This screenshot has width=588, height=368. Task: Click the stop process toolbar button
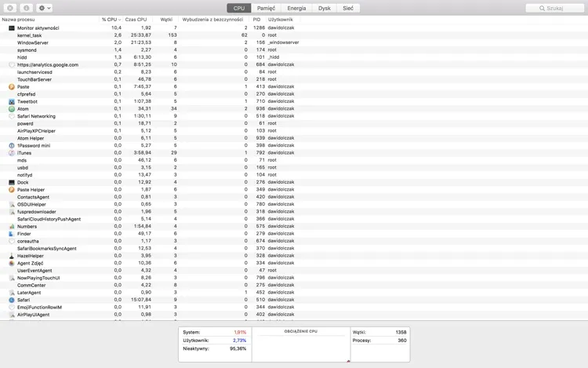point(10,8)
